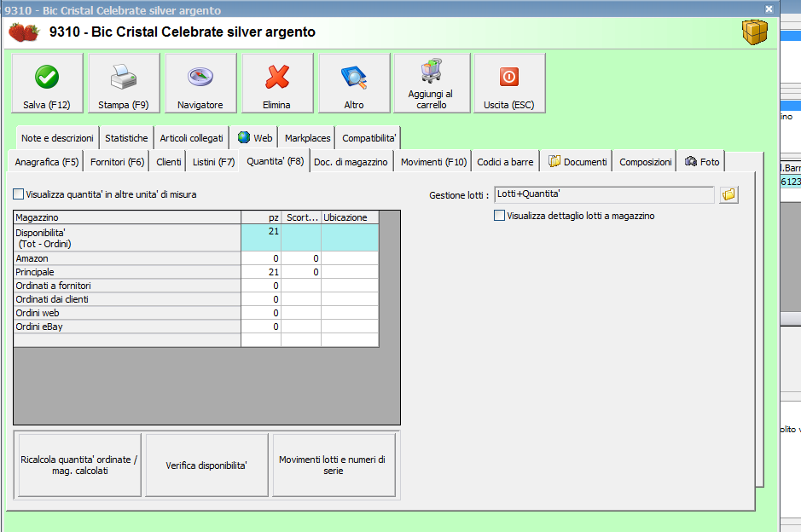This screenshot has height=532, width=801.
Task: Select the Quantita' (F8) tab
Action: (x=275, y=161)
